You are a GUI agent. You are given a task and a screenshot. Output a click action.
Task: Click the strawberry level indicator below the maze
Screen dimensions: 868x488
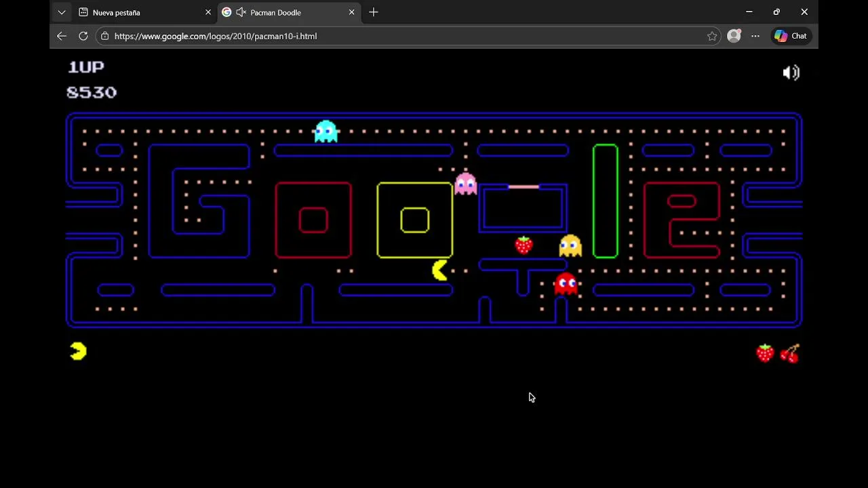point(765,353)
